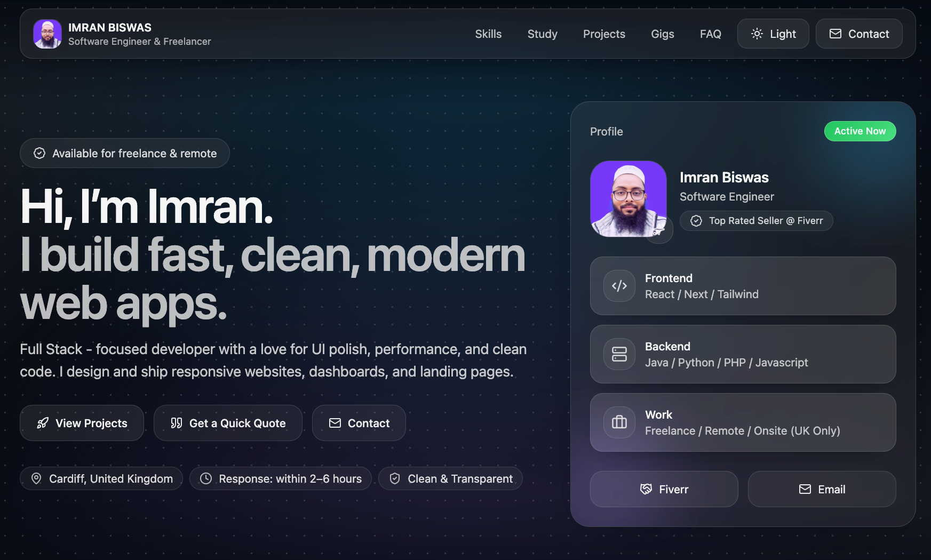The height and width of the screenshot is (560, 931).
Task: Click the handshake icon on Fiverr button
Action: pos(646,489)
